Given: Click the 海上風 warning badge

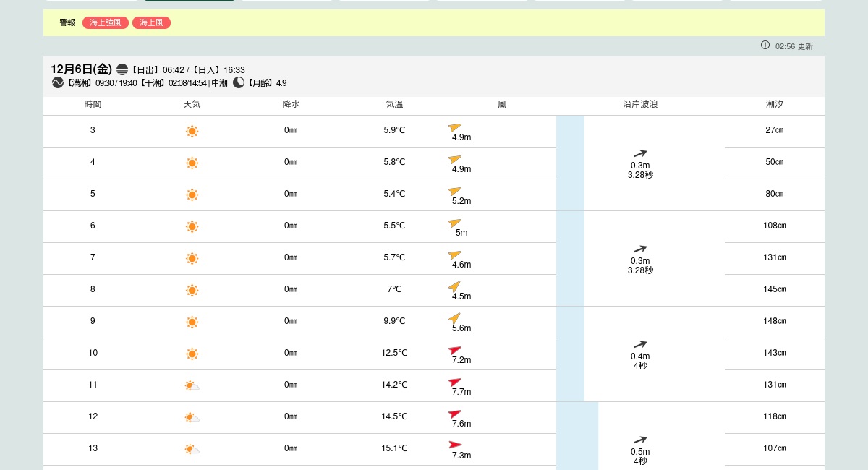Looking at the screenshot, I should (151, 23).
